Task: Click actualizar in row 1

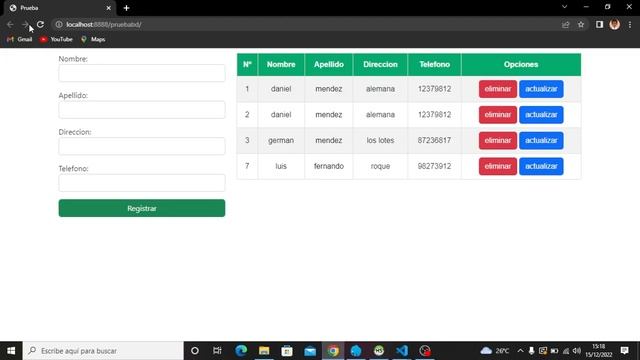Action: (541, 89)
